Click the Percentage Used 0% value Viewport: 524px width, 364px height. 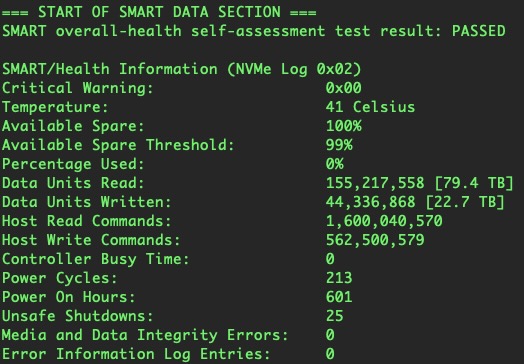pyautogui.click(x=335, y=164)
